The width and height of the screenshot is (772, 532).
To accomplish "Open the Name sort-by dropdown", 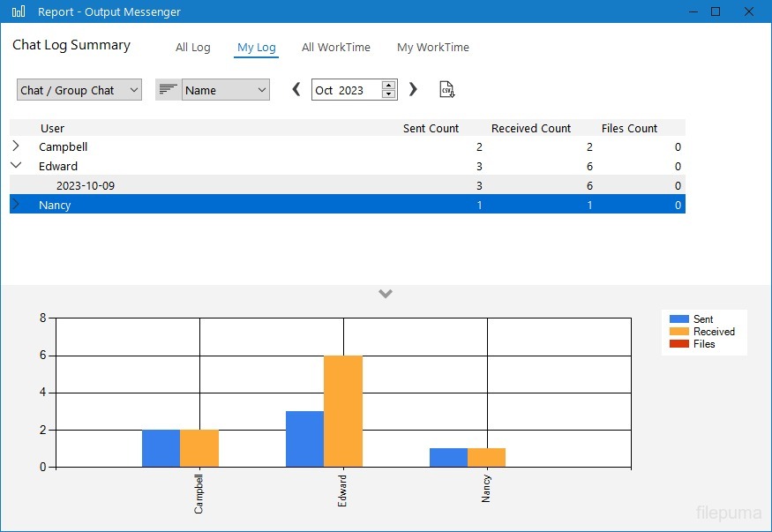I will pos(225,90).
